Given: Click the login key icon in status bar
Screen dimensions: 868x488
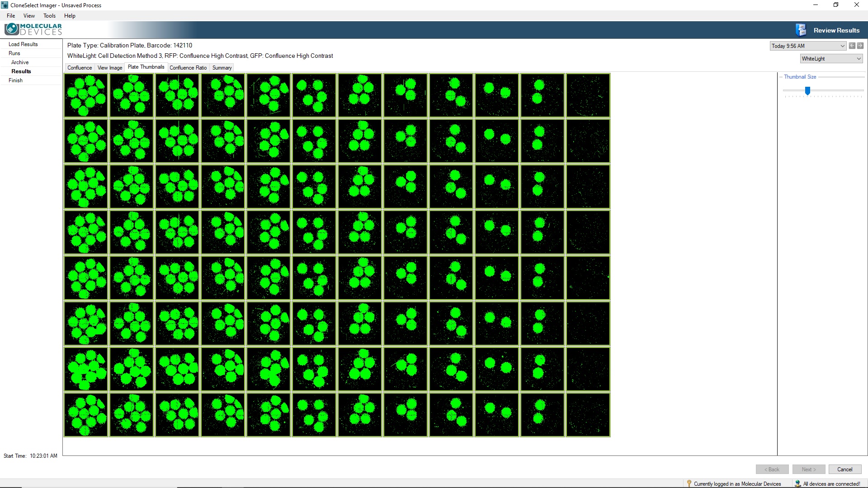Looking at the screenshot, I should click(x=689, y=483).
